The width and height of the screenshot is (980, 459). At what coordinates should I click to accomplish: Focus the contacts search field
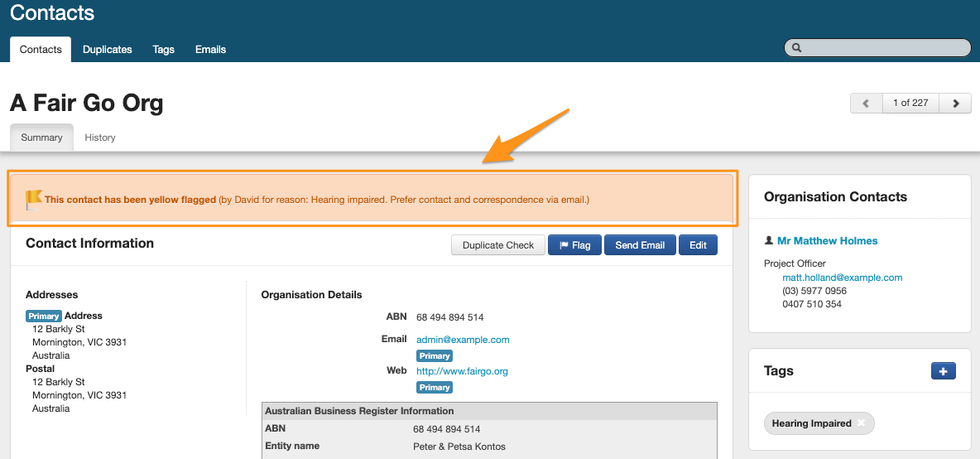[882, 48]
